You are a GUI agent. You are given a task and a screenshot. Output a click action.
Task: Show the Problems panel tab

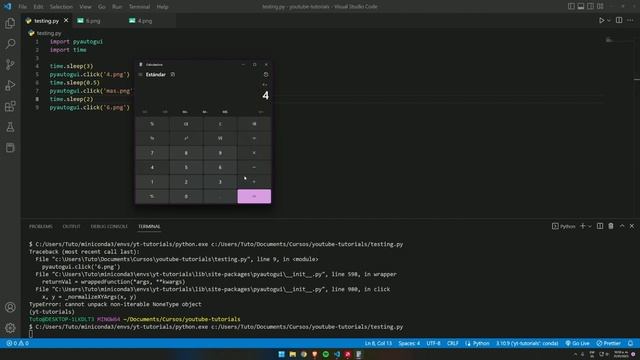point(40,227)
